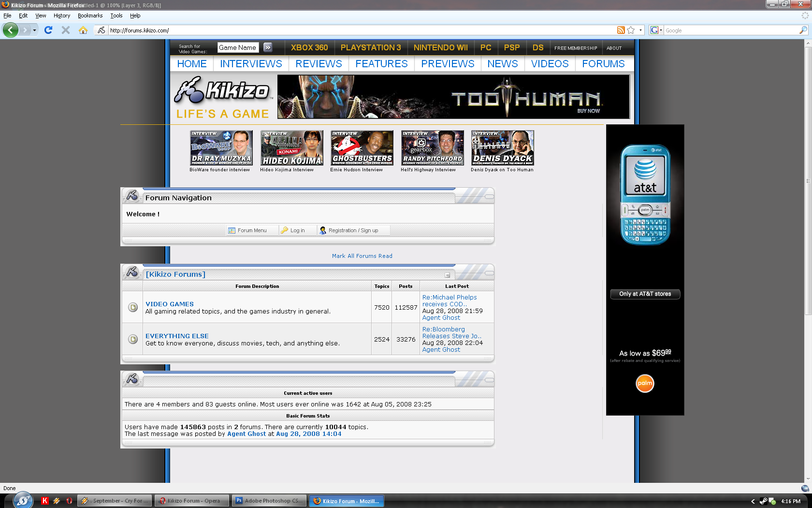The width and height of the screenshot is (812, 508).
Task: Click the game search go arrow button
Action: click(268, 47)
